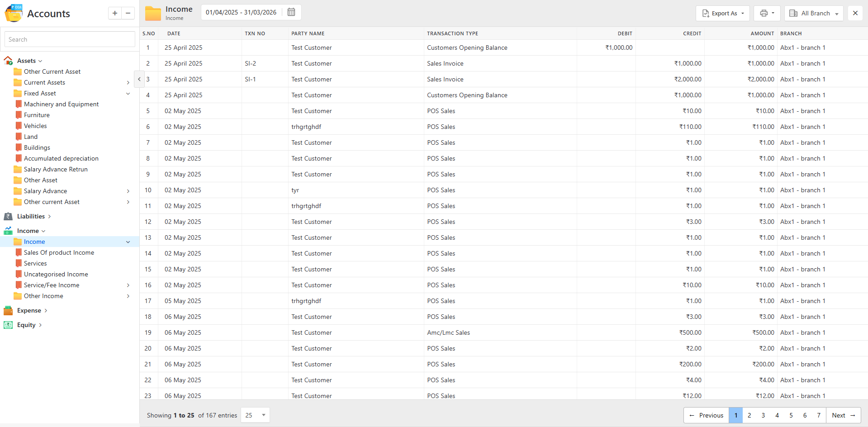Viewport: 868px width, 427px height.
Task: Click the plus icon to add account
Action: tap(115, 13)
